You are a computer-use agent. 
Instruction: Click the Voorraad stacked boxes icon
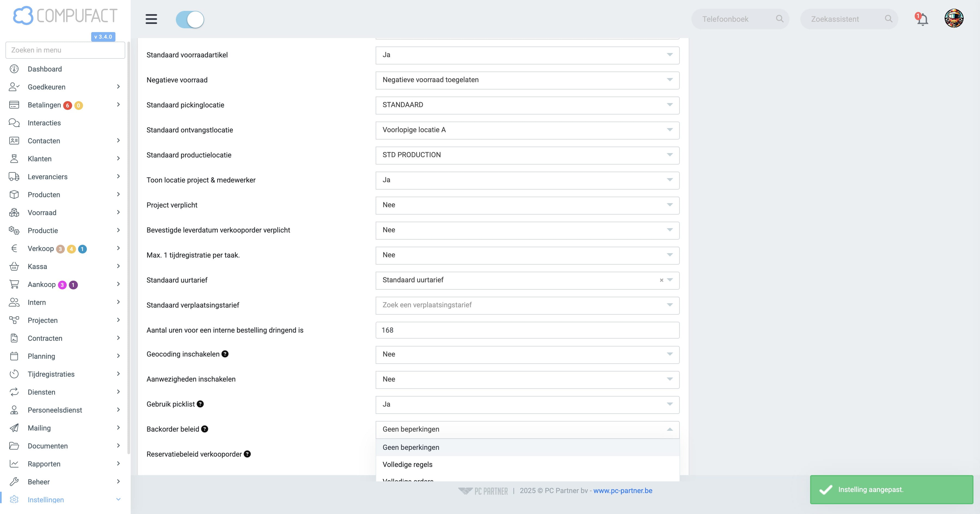[14, 212]
